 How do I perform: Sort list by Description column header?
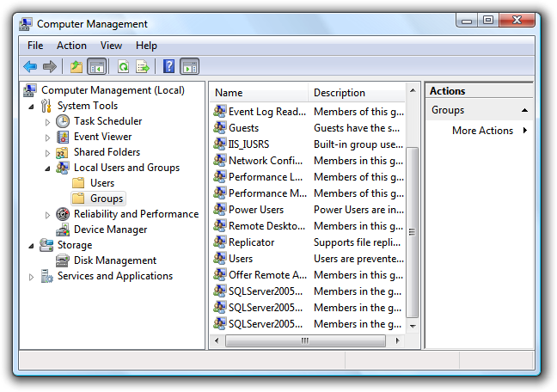(x=357, y=93)
